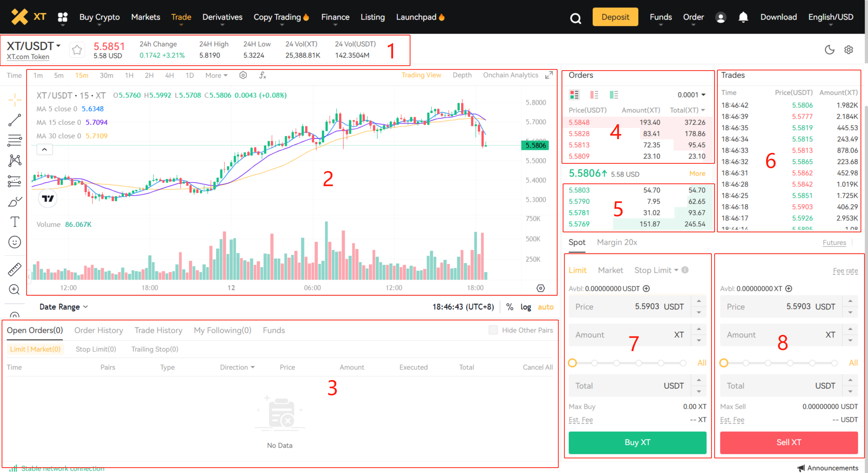The width and height of the screenshot is (868, 473).
Task: Toggle percent scale on chart
Action: 509,307
